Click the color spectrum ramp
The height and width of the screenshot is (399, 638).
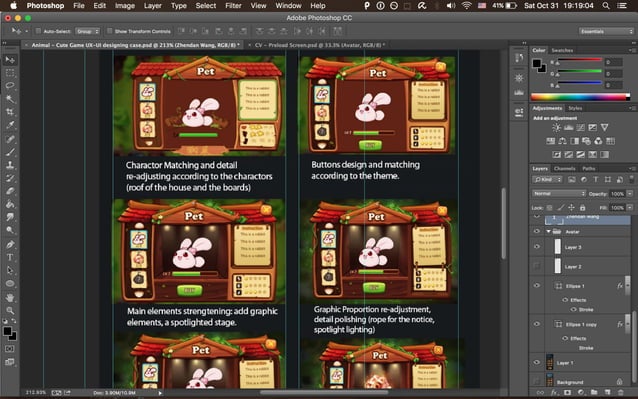coord(580,97)
